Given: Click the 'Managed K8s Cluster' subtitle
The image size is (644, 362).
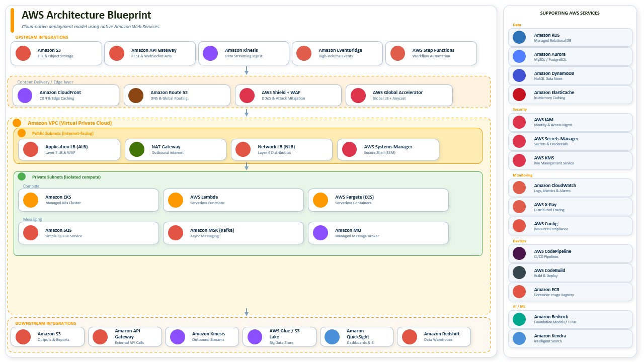Looking at the screenshot, I should click(x=63, y=203).
